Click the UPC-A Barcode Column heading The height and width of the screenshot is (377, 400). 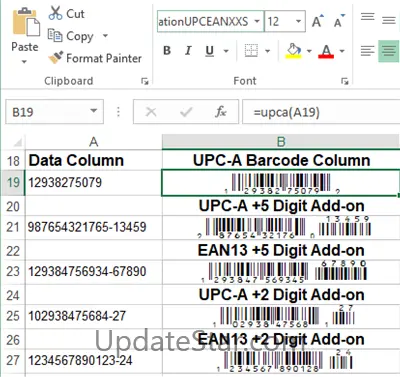[x=281, y=160]
